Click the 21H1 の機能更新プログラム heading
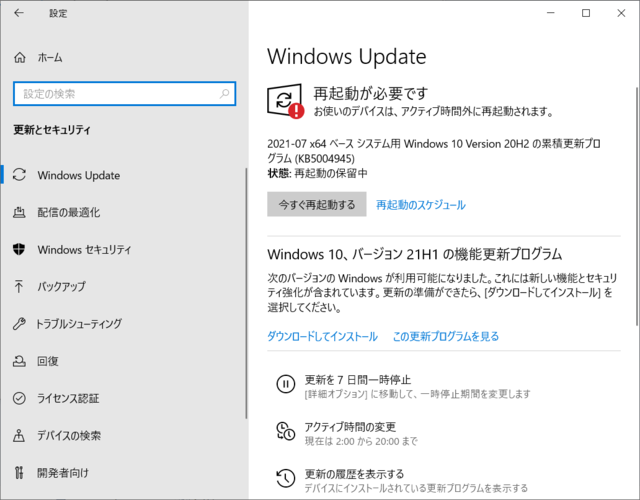The width and height of the screenshot is (640, 500). pyautogui.click(x=415, y=254)
